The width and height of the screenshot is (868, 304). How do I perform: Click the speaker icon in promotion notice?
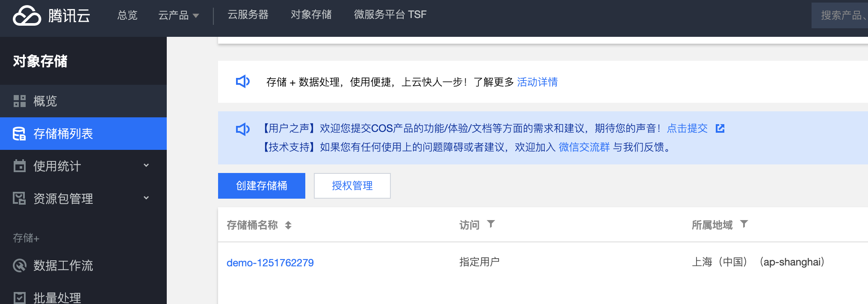[243, 81]
